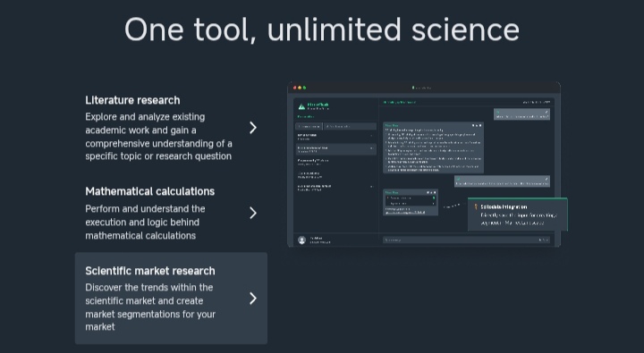Expand the Literature research chevron arrow
This screenshot has height=353, width=644.
[253, 128]
